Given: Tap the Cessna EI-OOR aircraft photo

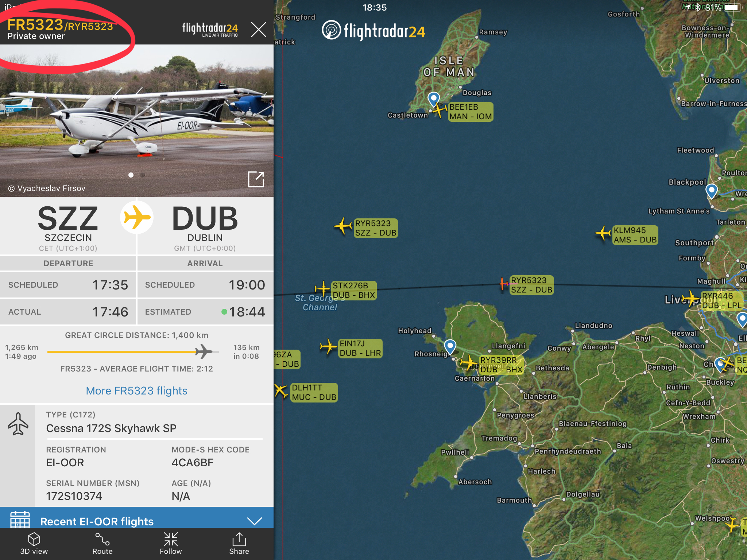Looking at the screenshot, I should point(137,121).
